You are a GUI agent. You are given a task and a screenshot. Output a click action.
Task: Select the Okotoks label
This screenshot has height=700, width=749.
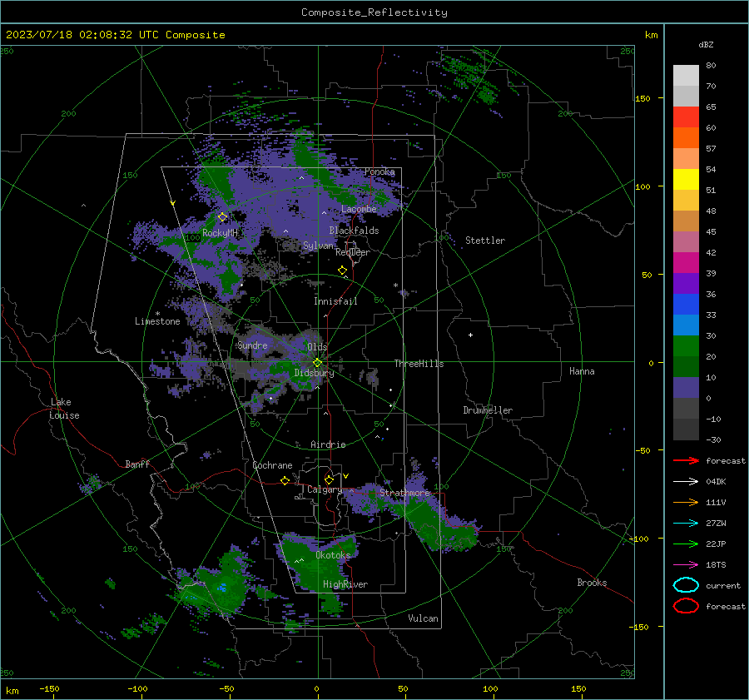pos(333,555)
